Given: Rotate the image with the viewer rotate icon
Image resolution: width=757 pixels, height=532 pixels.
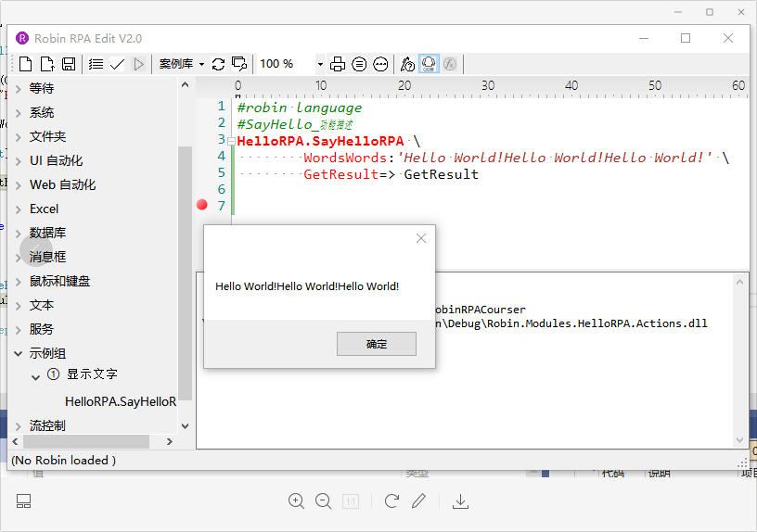Looking at the screenshot, I should pyautogui.click(x=391, y=501).
